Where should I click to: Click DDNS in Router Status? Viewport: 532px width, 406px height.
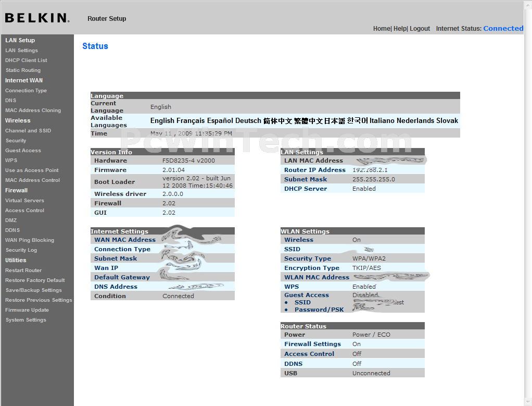293,364
